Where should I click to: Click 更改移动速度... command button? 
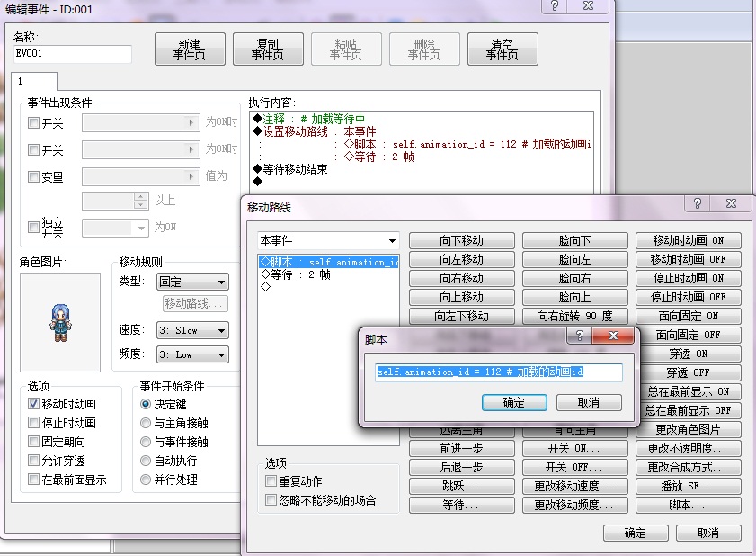[574, 486]
